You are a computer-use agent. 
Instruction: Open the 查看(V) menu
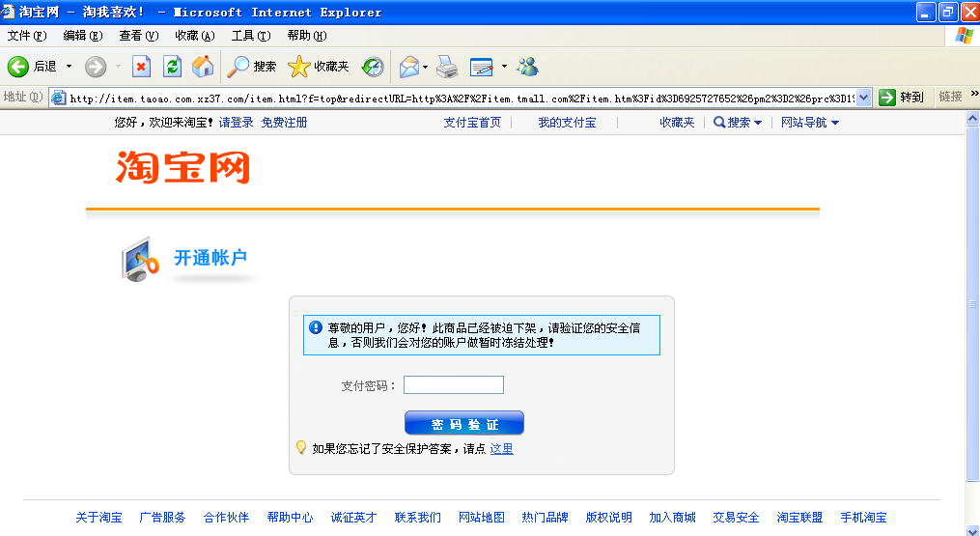(x=139, y=36)
